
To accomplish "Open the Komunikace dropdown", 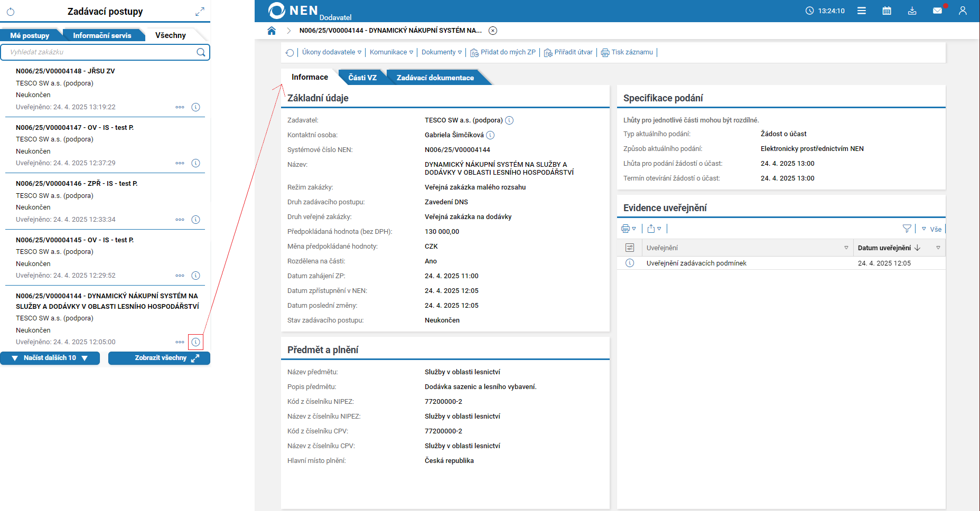I will 391,52.
